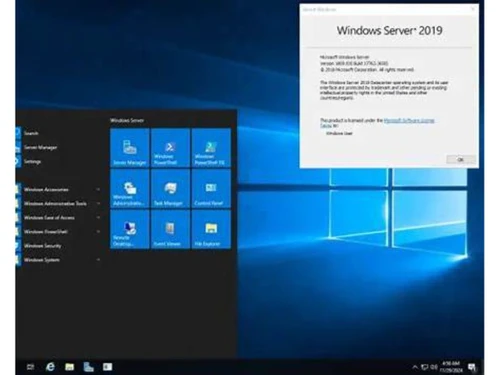
Task: Click the Start button on the taskbar
Action: coord(30,367)
